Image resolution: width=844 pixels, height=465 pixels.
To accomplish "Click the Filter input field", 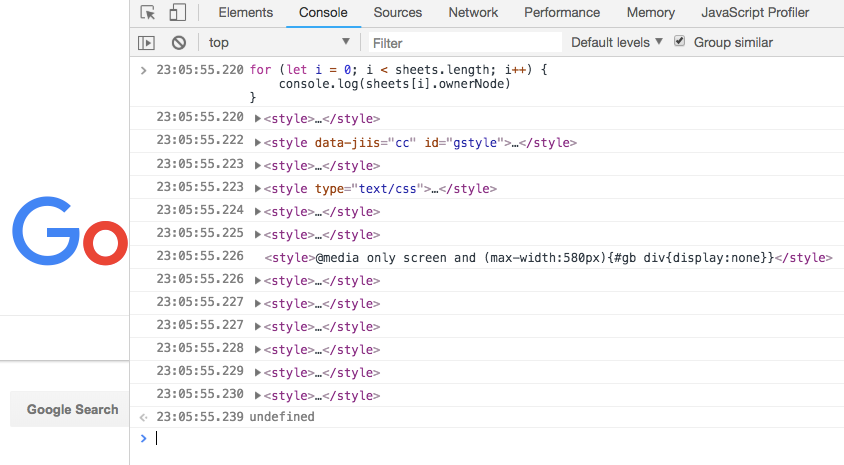I will click(465, 43).
